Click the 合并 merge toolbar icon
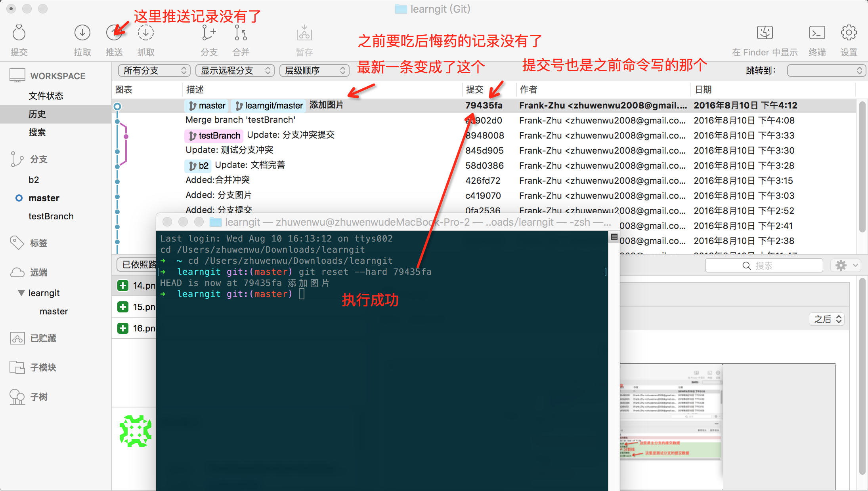 [241, 33]
